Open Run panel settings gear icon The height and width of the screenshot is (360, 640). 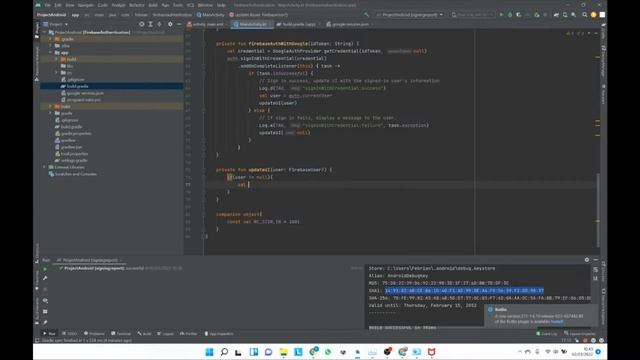587,260
